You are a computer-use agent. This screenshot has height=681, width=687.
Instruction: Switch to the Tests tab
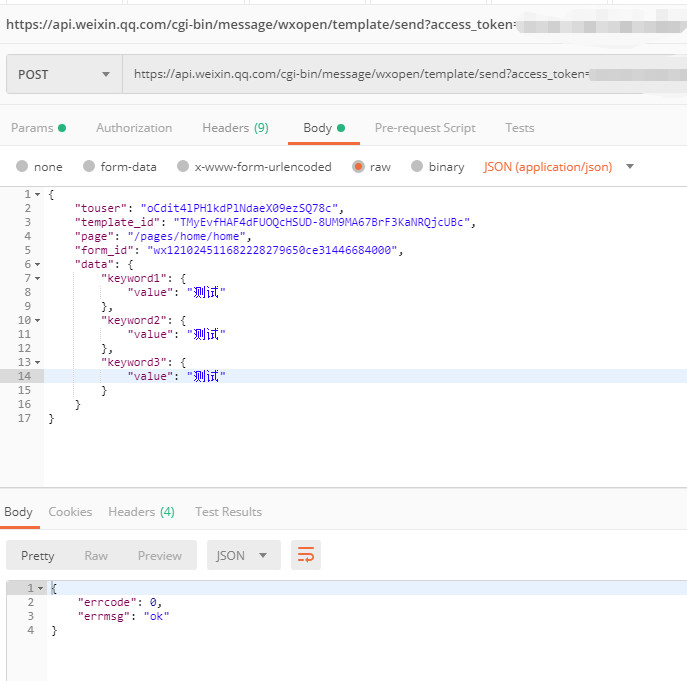[520, 128]
